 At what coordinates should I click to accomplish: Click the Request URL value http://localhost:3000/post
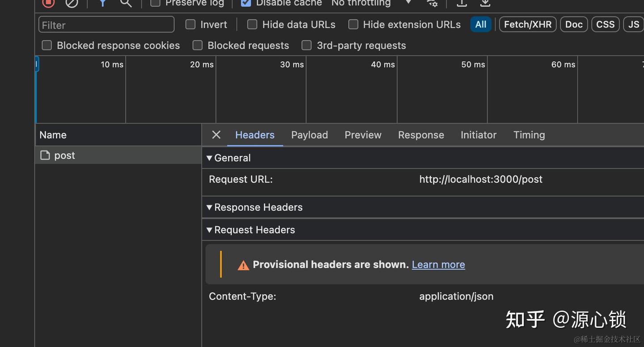pos(481,180)
